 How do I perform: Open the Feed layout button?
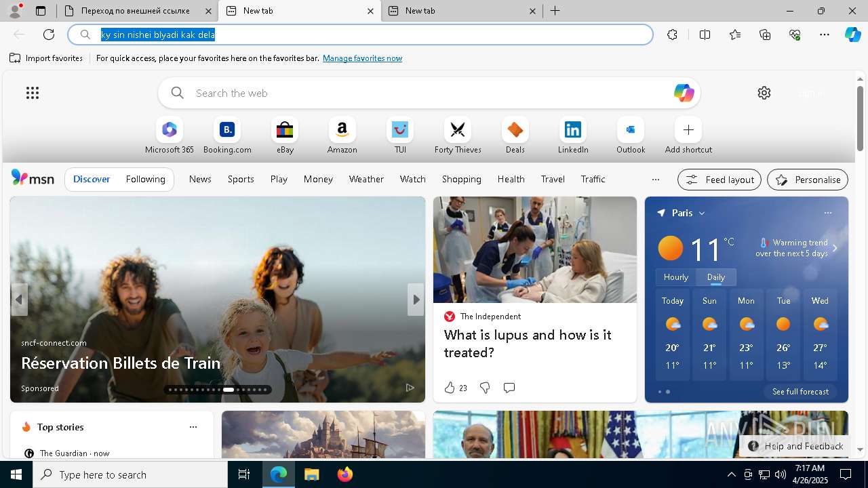click(719, 180)
